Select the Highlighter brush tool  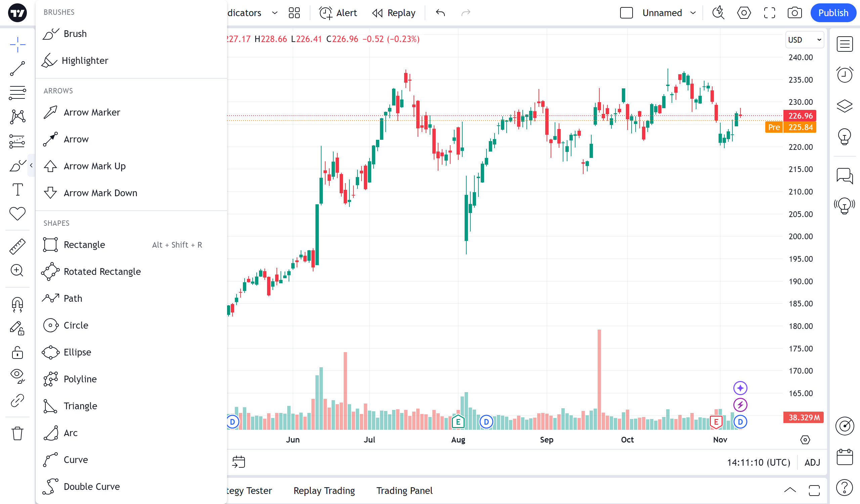[x=84, y=61]
